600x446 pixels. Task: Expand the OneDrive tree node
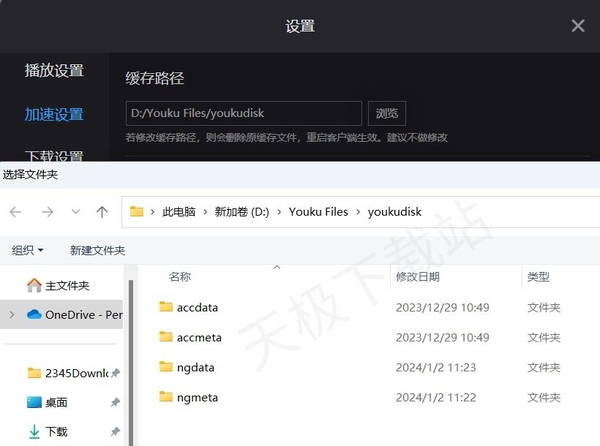11,314
